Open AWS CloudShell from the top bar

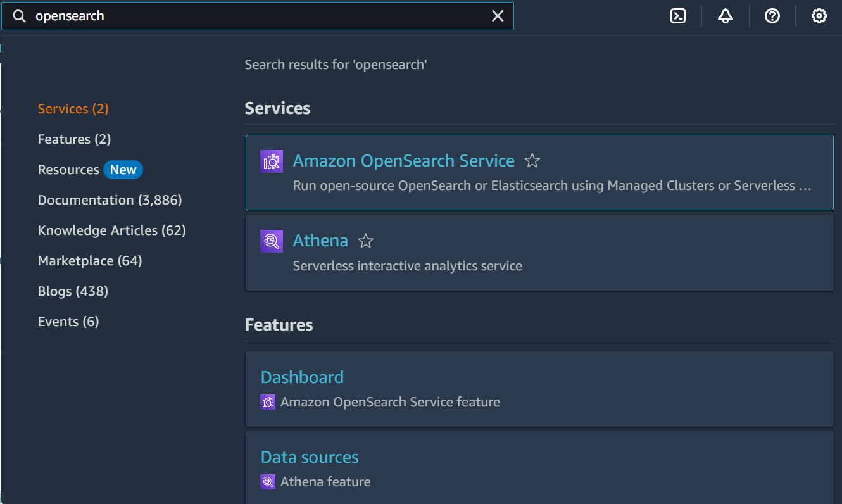677,16
